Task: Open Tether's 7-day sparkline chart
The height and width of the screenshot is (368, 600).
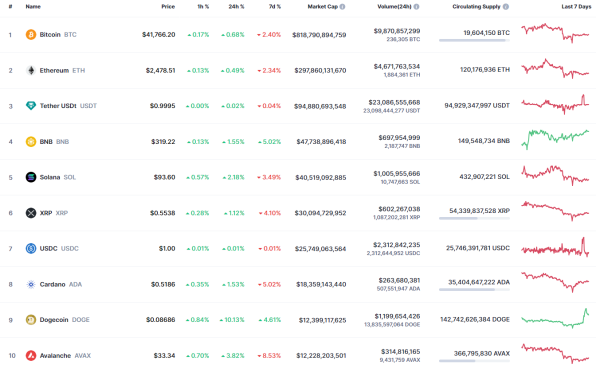Action: pos(555,104)
